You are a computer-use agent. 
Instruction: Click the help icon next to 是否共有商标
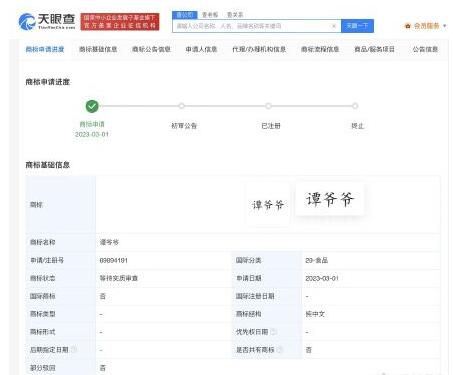click(280, 350)
